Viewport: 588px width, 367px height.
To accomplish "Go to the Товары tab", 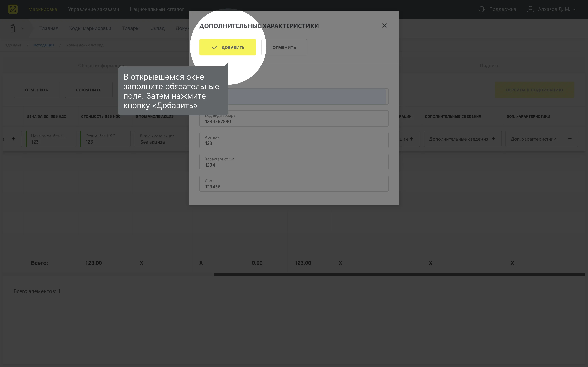I will 131,28.
